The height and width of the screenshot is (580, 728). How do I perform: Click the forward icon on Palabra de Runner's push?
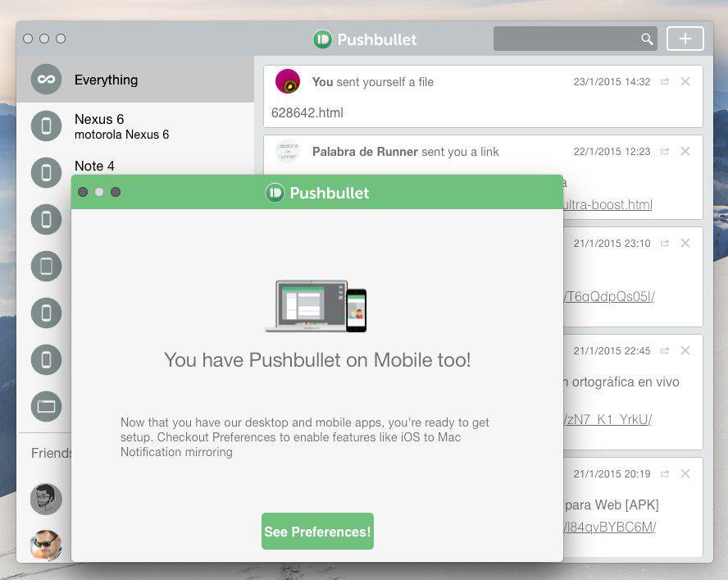[666, 151]
